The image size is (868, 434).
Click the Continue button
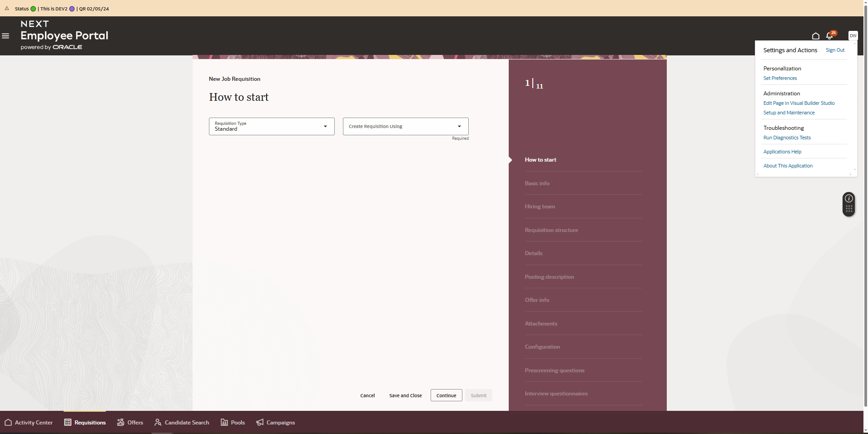point(446,395)
